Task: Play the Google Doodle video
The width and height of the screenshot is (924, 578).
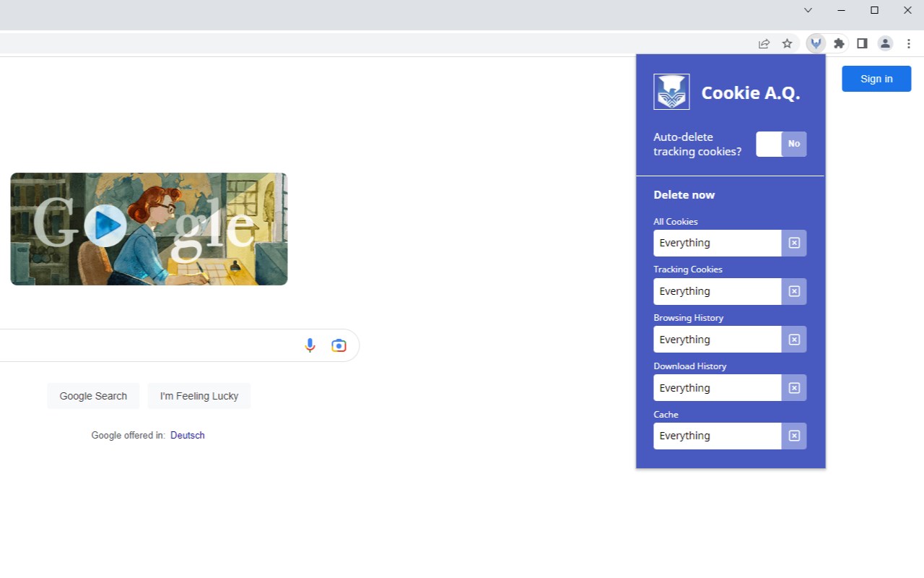Action: click(105, 226)
